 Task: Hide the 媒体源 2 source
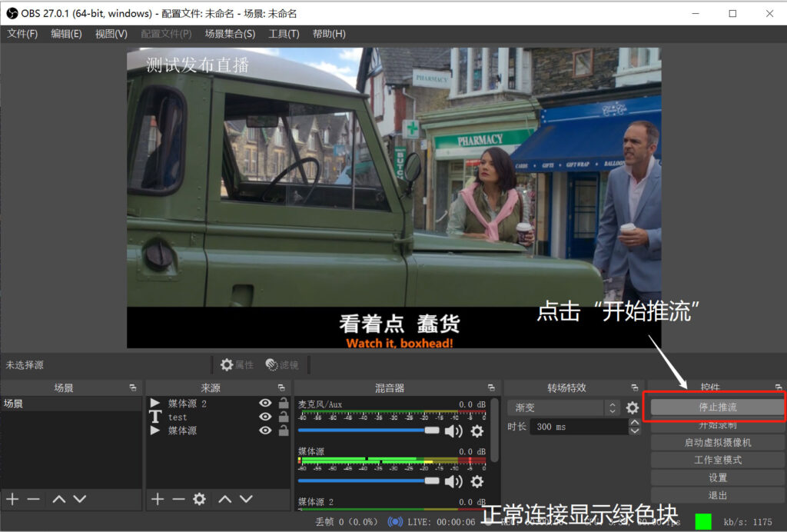click(265, 403)
